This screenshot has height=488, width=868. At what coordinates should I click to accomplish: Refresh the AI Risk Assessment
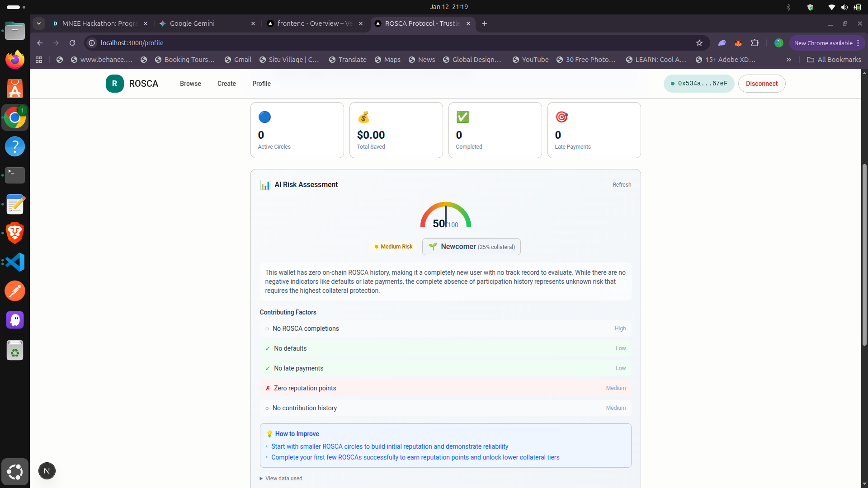click(x=622, y=185)
